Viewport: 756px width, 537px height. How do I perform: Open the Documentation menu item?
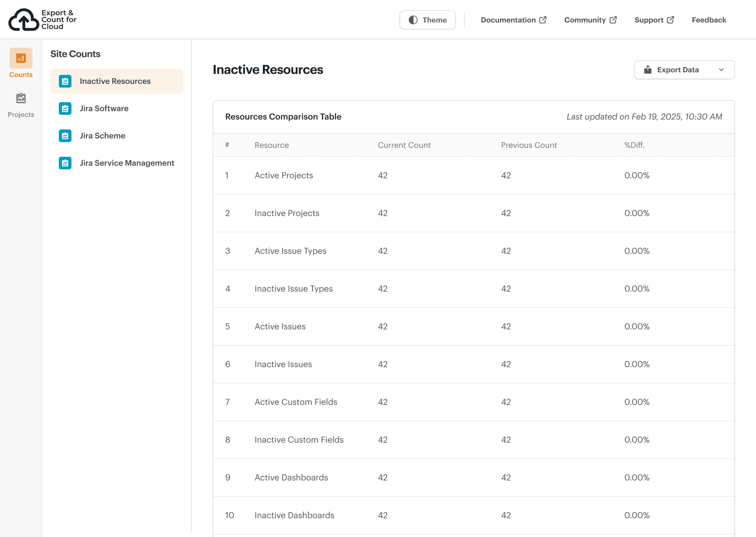click(509, 20)
